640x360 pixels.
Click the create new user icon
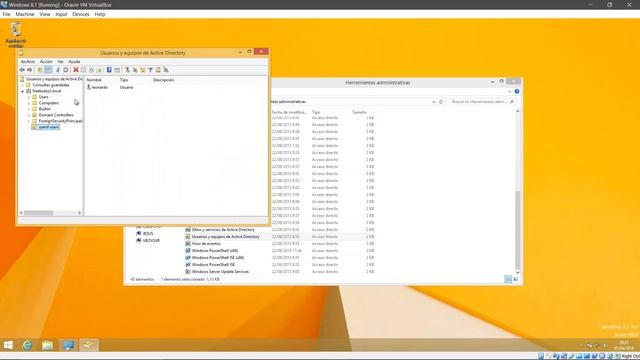[127, 70]
